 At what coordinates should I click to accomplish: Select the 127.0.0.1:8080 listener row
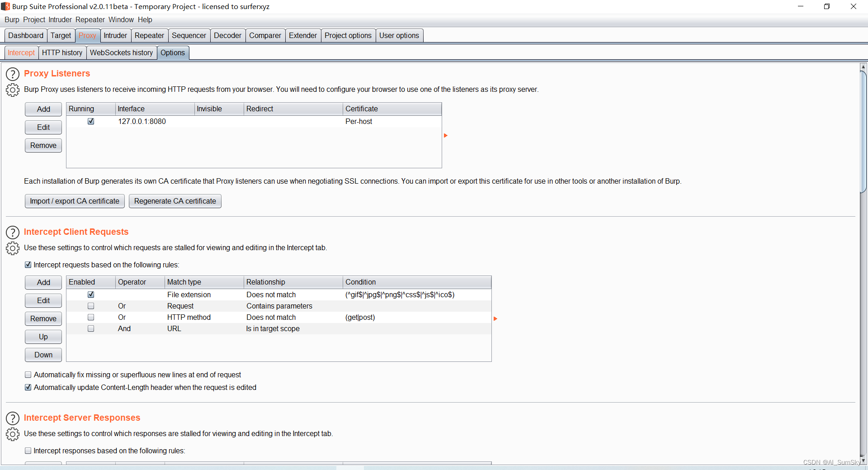254,121
